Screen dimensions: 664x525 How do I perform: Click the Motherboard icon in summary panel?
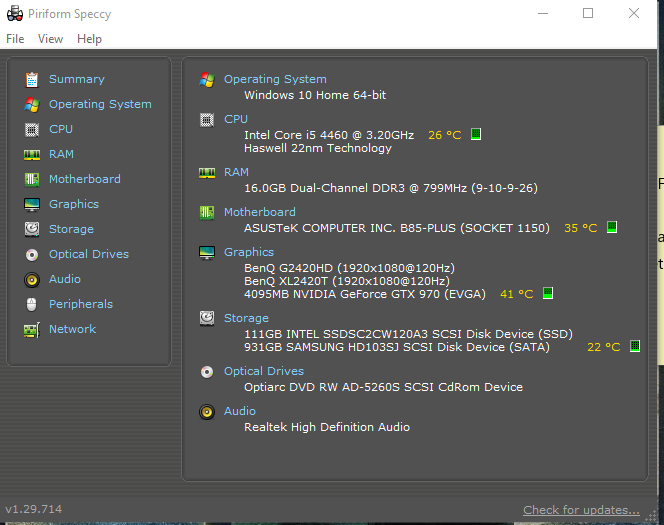coord(207,213)
